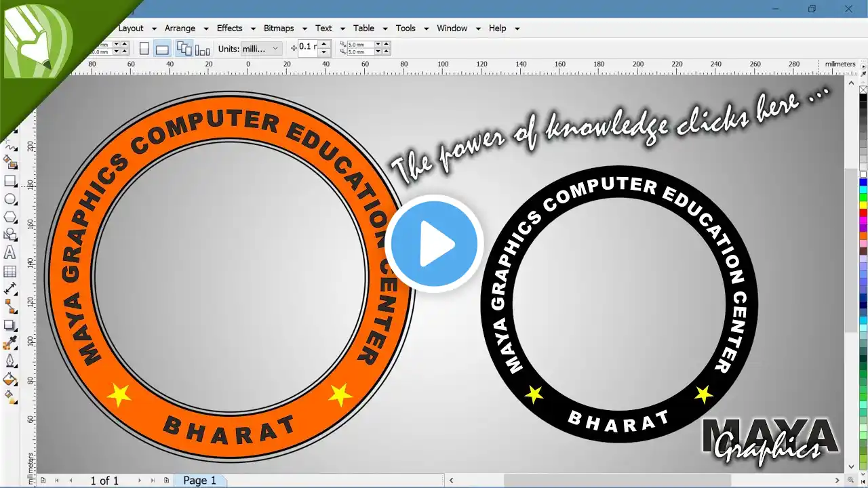
Task: Select the Ellipse tool
Action: pos(10,199)
